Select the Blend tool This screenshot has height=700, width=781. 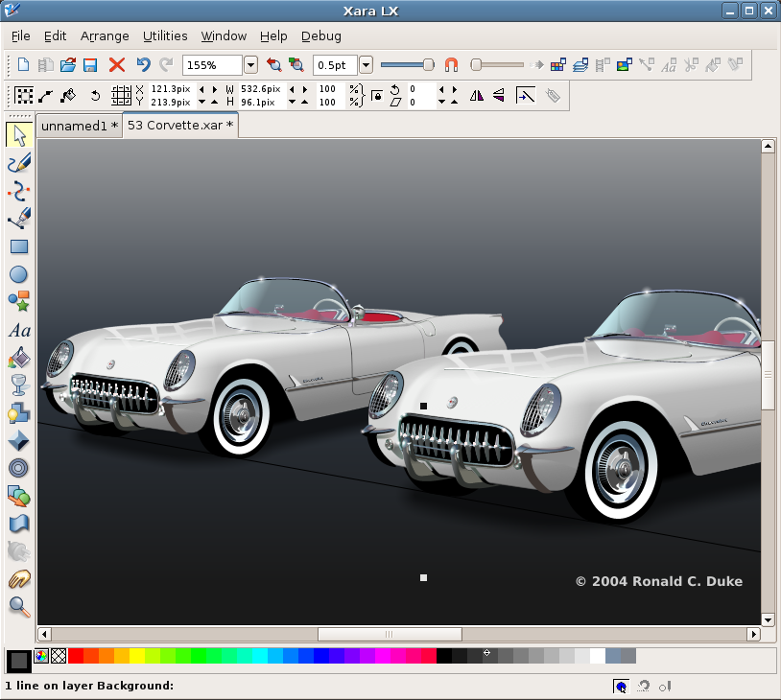tap(19, 496)
